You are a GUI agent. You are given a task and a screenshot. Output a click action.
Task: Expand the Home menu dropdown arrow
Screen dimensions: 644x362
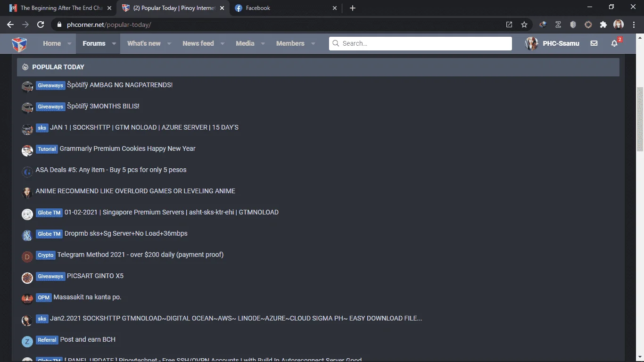click(69, 43)
